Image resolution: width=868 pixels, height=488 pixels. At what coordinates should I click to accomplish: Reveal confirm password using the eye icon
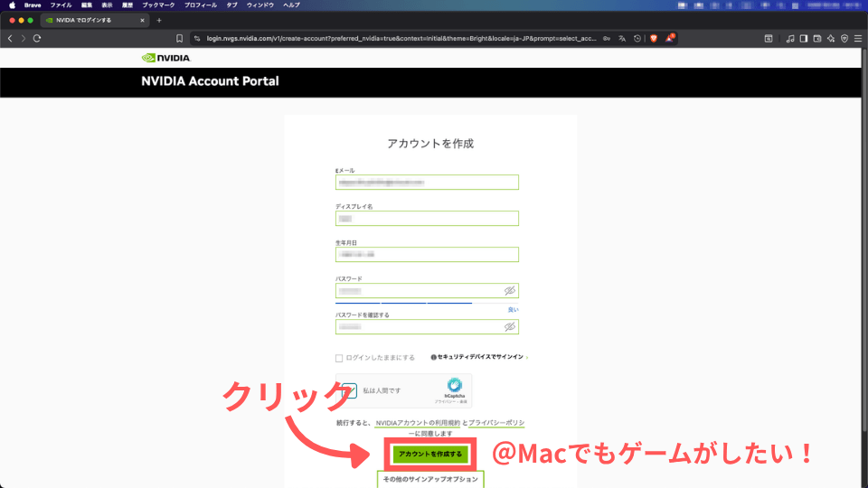click(509, 326)
